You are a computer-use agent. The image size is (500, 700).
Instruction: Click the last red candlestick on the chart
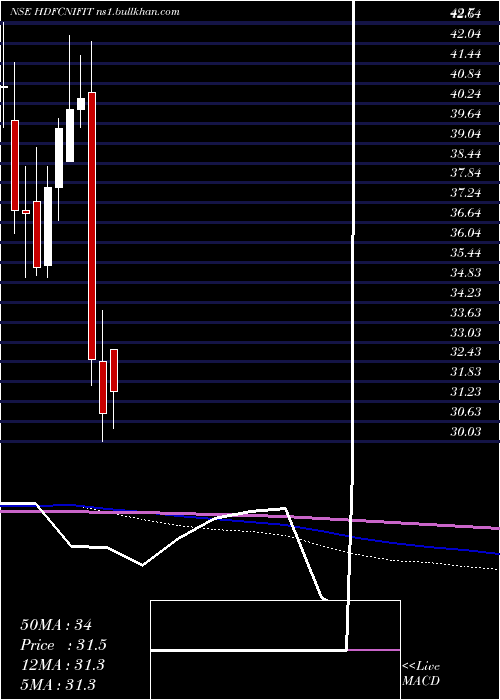pos(114,371)
